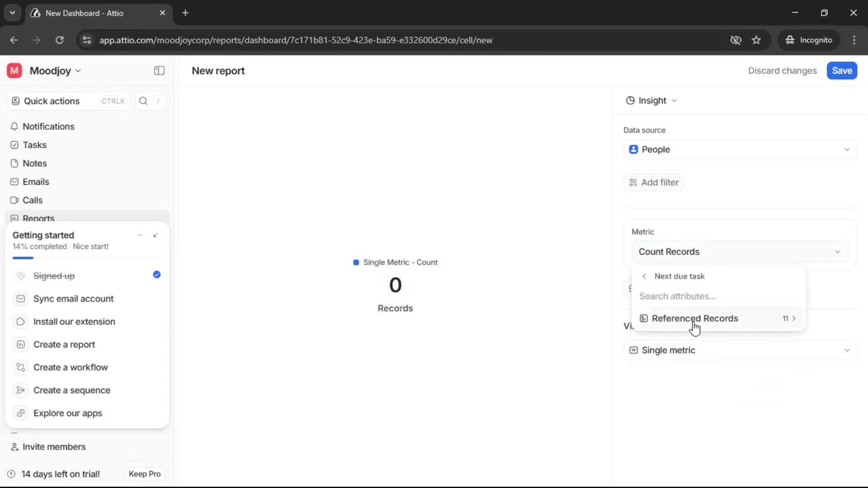Click Add filter under Data source

tap(654, 183)
